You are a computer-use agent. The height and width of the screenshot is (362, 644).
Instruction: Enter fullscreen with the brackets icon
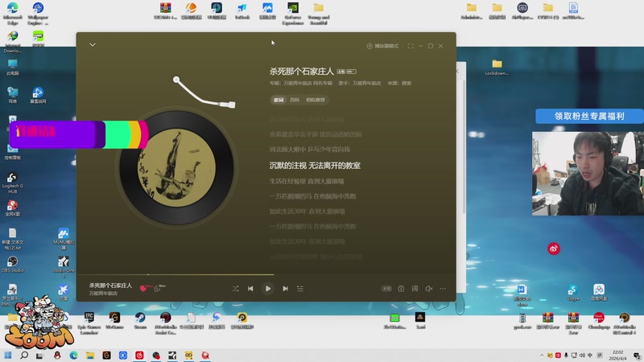click(411, 46)
